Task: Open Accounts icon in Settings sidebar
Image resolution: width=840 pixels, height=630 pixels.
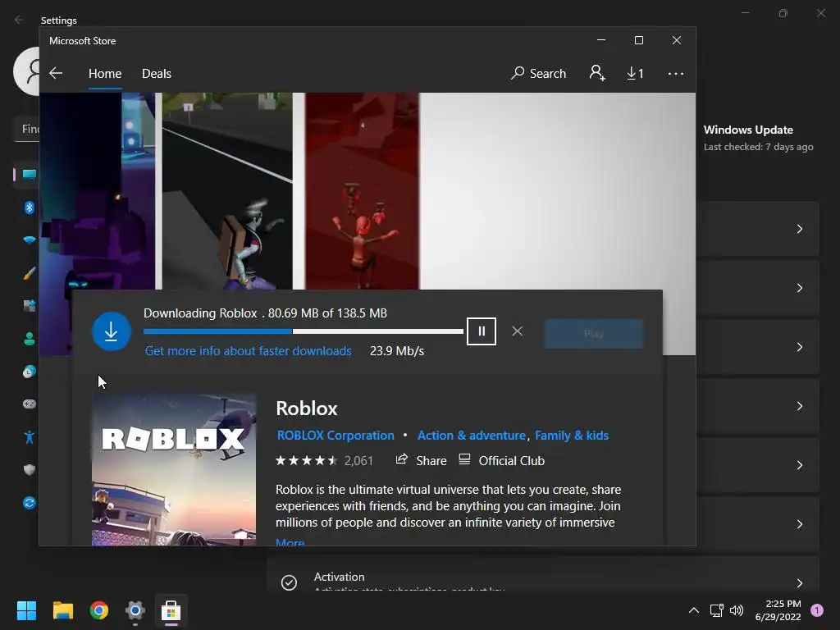Action: click(30, 339)
